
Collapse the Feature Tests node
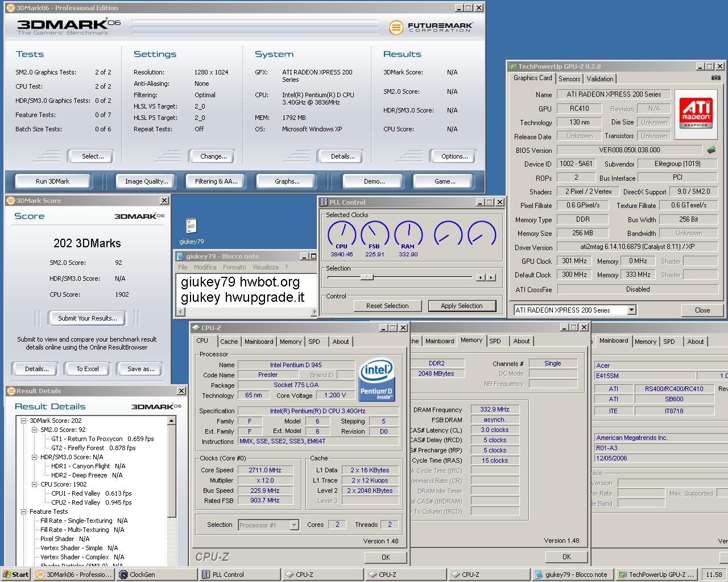point(24,512)
